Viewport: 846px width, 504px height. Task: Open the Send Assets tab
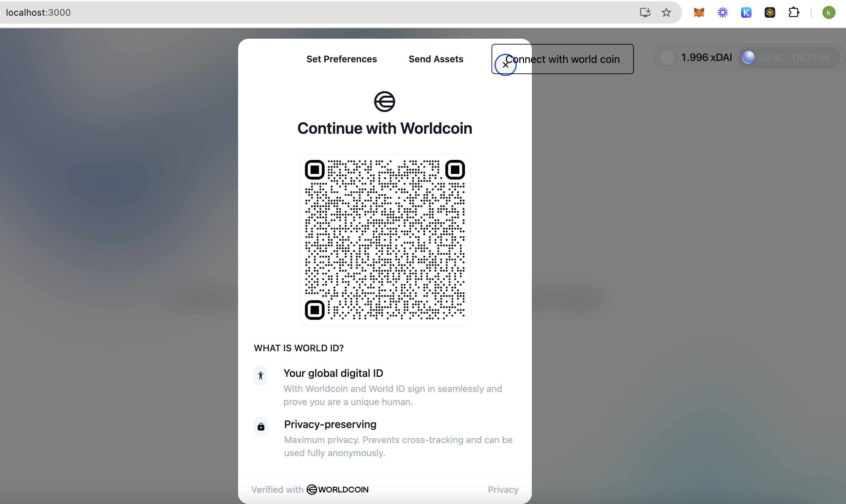435,59
